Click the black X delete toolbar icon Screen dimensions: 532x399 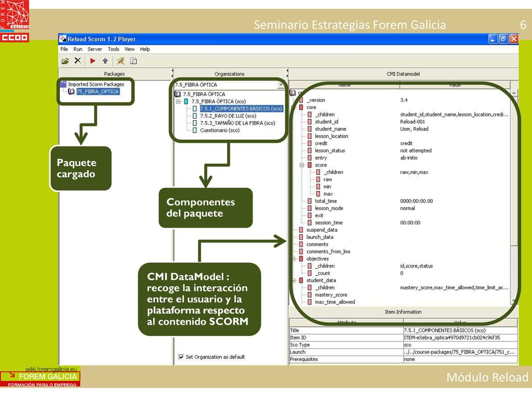pos(78,61)
